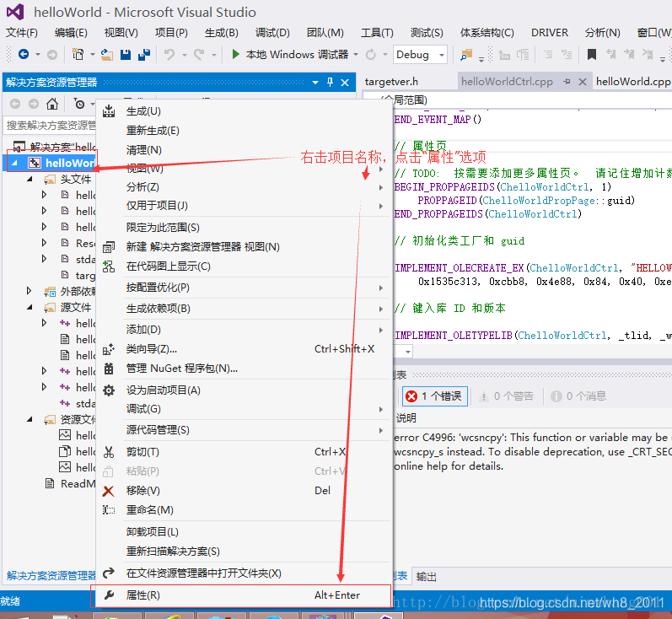Switch to the targetver.h tab
Image resolution: width=672 pixels, height=619 pixels.
pyautogui.click(x=391, y=82)
